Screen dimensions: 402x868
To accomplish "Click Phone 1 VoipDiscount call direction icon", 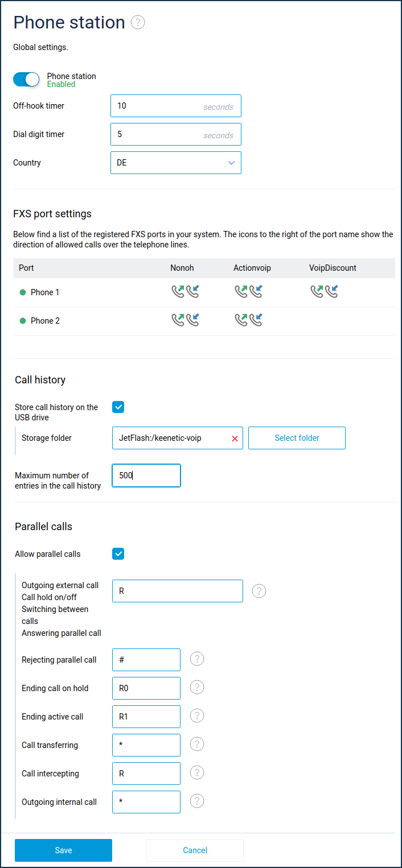I will (324, 292).
